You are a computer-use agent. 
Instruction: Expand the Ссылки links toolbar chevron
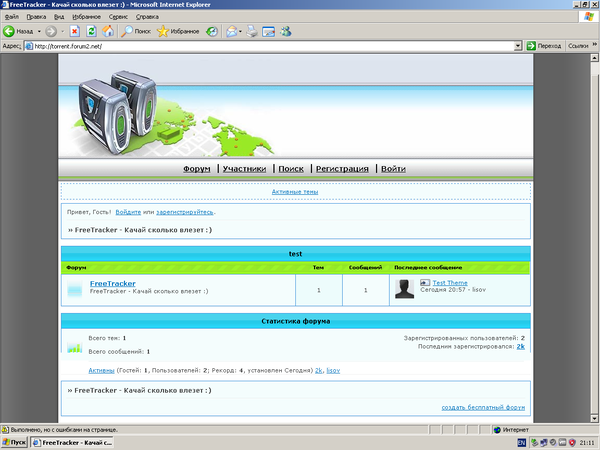point(595,45)
